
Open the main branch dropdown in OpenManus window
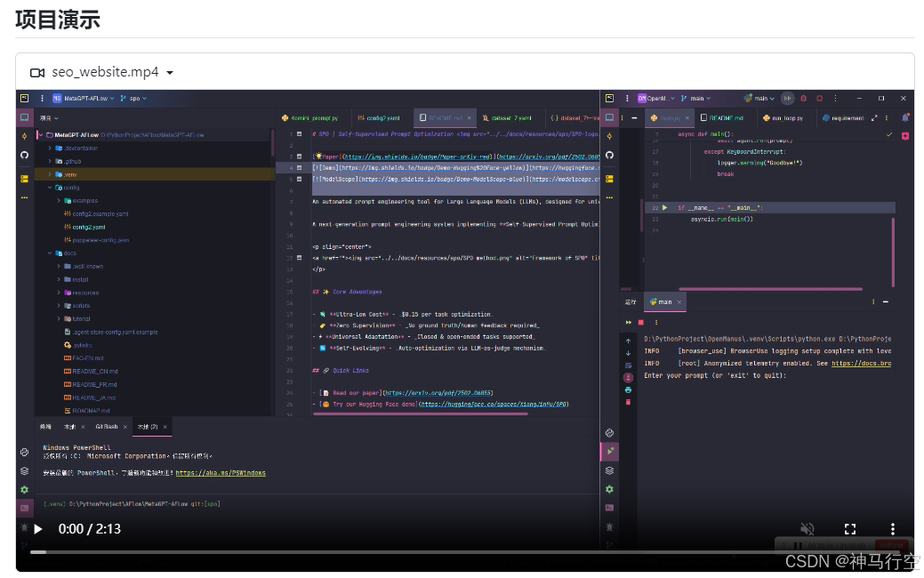tap(696, 99)
